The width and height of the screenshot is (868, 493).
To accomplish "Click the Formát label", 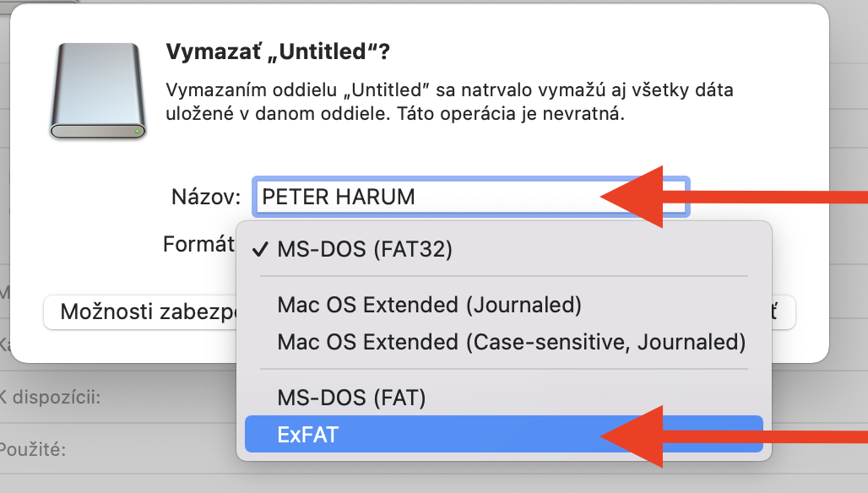I will [x=198, y=245].
